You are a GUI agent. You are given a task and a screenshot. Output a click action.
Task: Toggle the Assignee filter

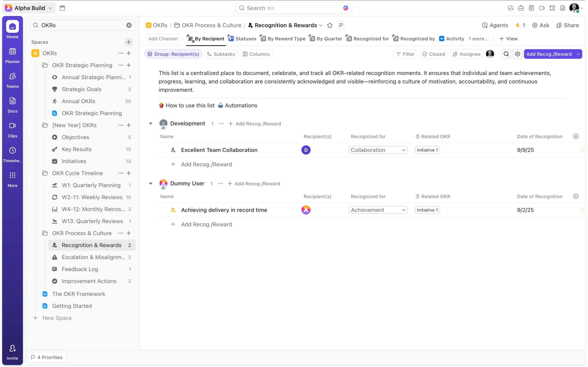point(466,54)
